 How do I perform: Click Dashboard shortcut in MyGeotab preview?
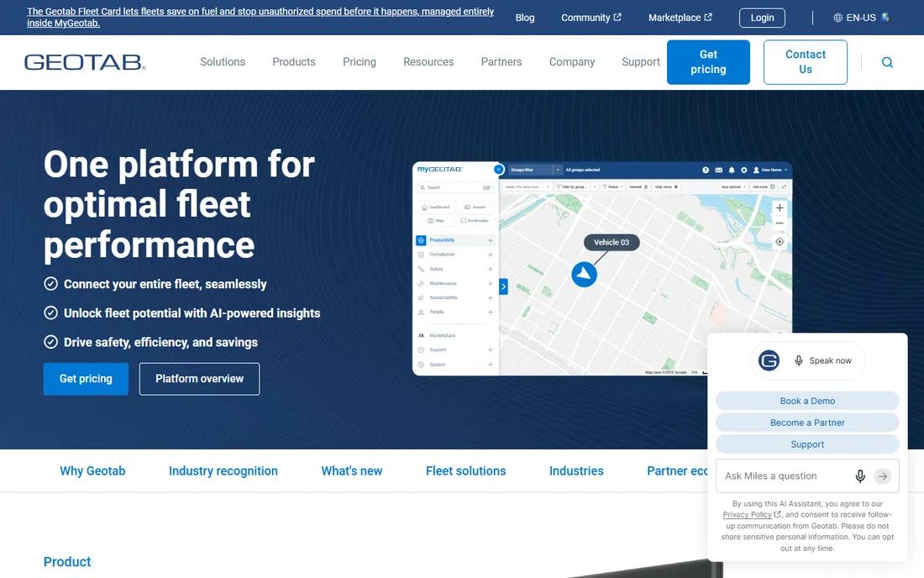click(435, 207)
